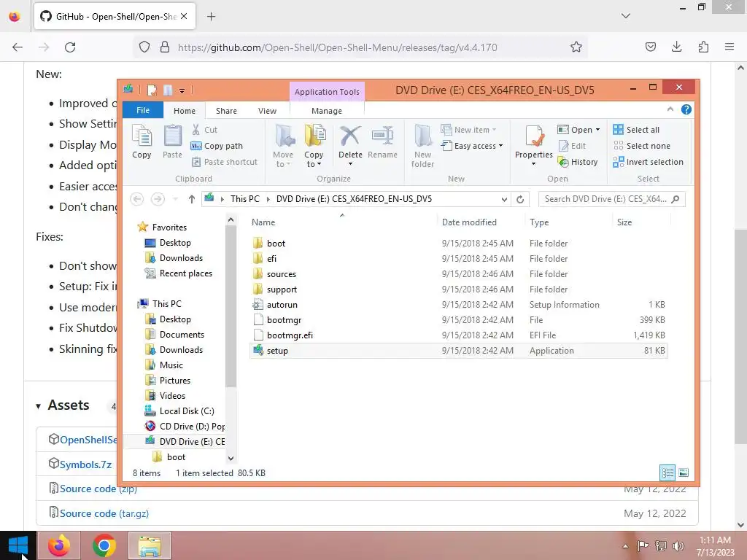This screenshot has width=747, height=560.
Task: Sort by Date modified column header
Action: (x=469, y=222)
